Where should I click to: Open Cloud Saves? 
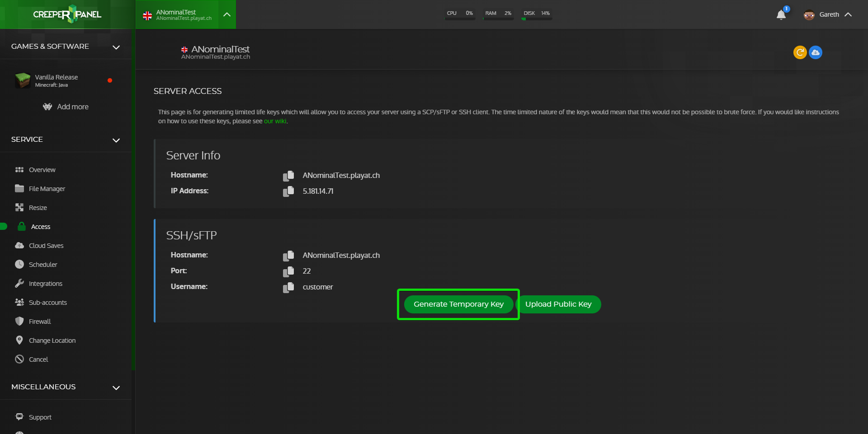click(46, 246)
